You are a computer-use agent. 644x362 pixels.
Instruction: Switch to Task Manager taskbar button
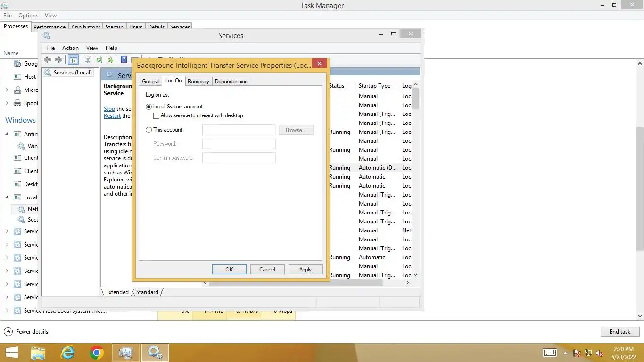coord(126,353)
